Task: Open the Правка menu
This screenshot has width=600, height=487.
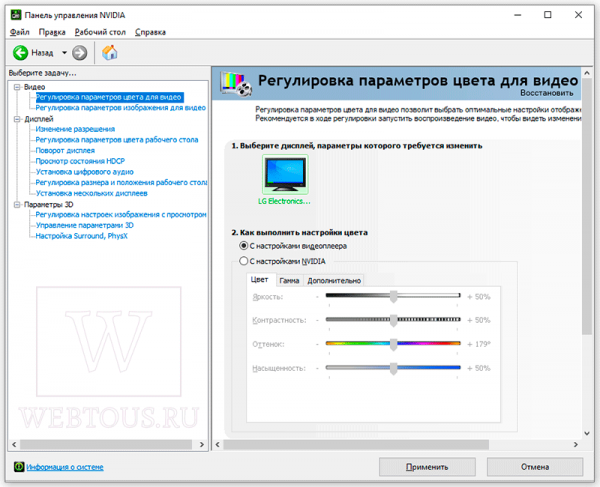Action: 52,32
